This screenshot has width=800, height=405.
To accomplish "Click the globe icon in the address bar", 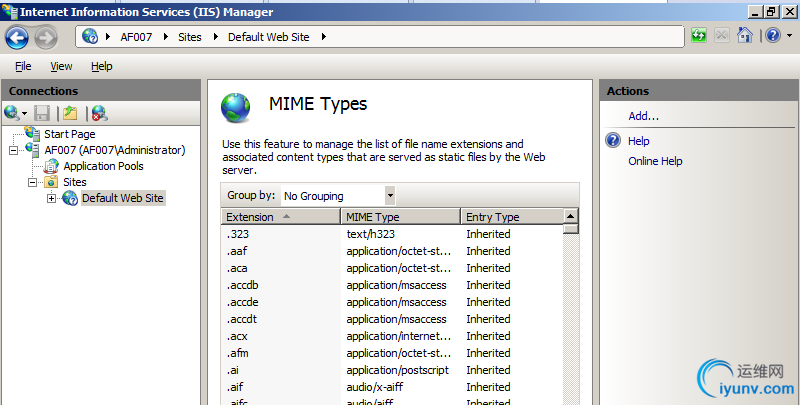I will (x=90, y=36).
